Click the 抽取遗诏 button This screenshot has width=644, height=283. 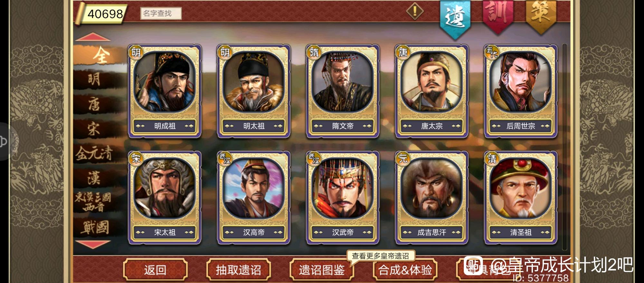click(238, 269)
